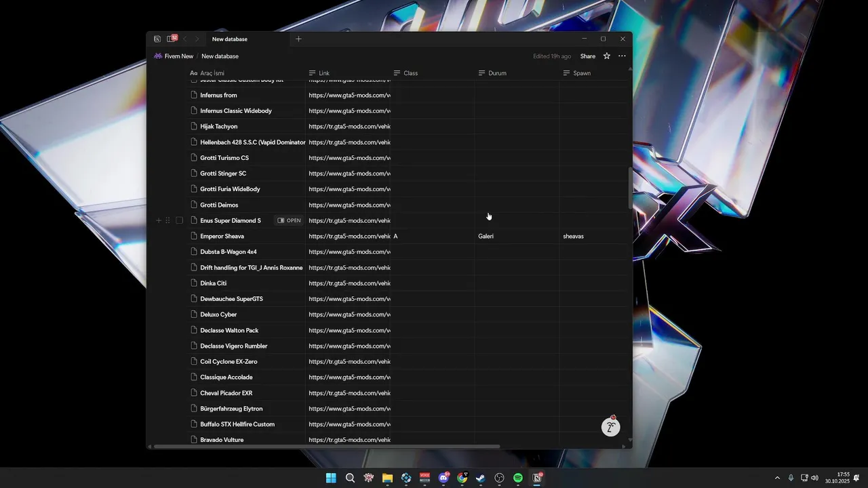
Task: Open the Deluxo Cyber row
Action: [218, 314]
